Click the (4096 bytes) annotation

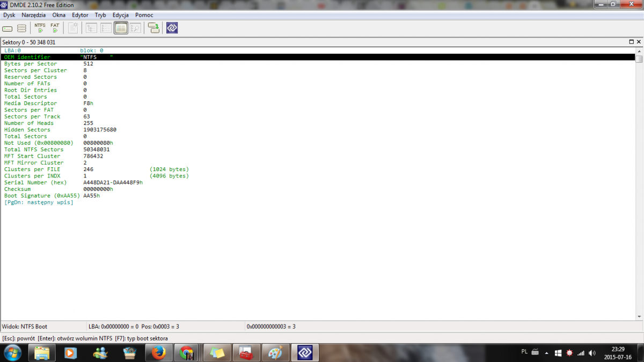pyautogui.click(x=170, y=176)
